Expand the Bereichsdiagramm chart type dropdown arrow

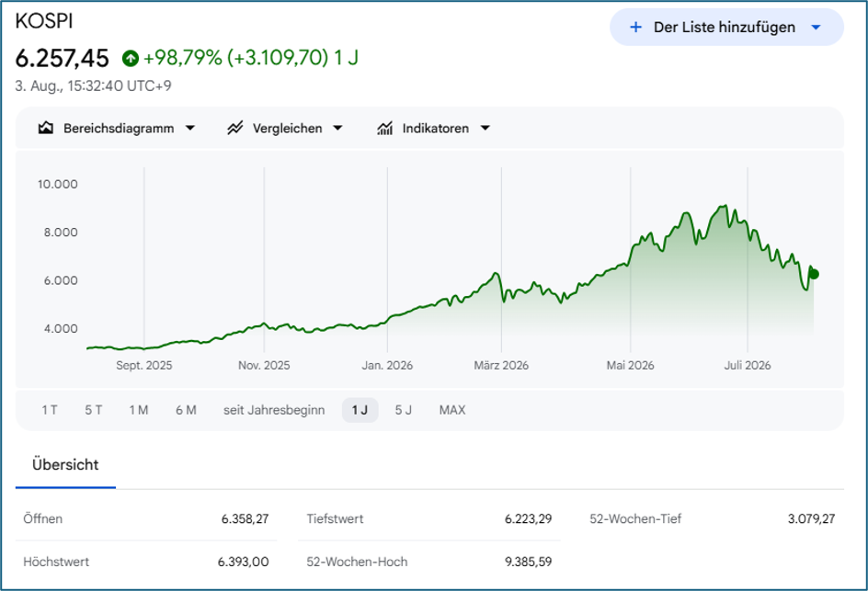click(189, 129)
